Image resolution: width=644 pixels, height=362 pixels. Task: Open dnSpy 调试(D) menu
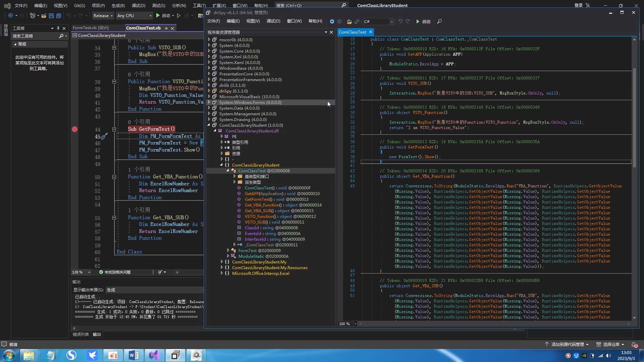coord(273,21)
